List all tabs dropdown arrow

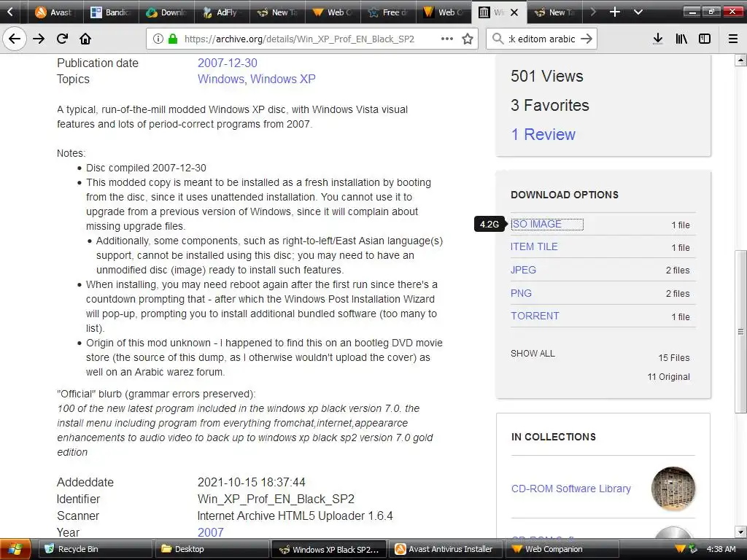click(638, 12)
